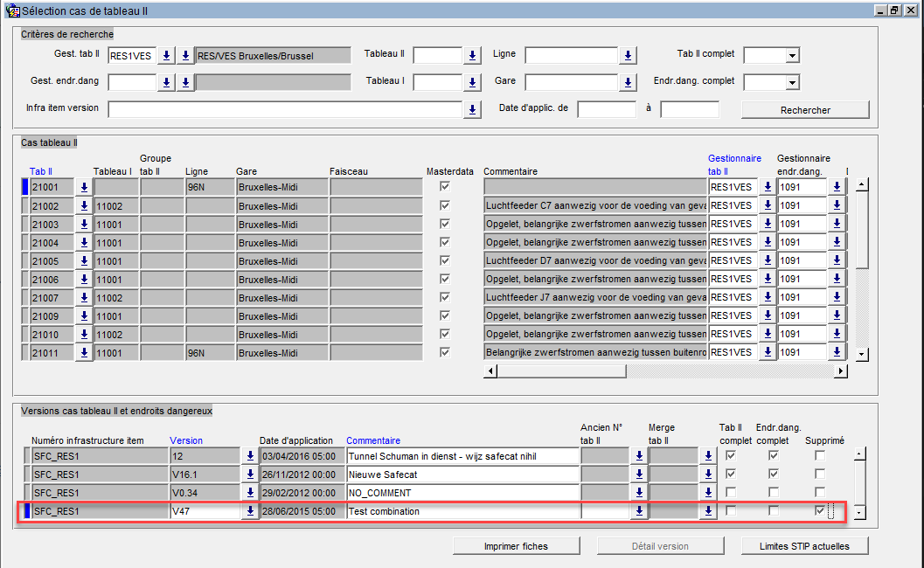The image size is (924, 568).
Task: Open lookup arrow for Tab II row 21005
Action: pos(84,261)
